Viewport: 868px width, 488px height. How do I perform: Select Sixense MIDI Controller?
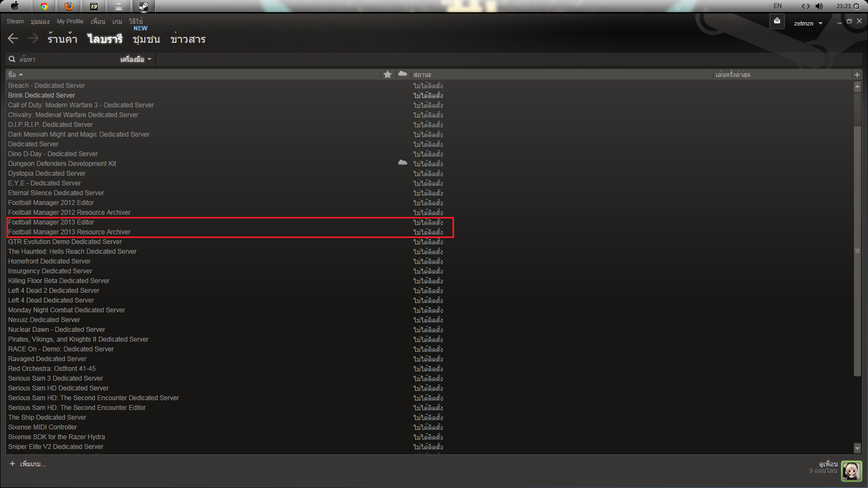coord(42,427)
